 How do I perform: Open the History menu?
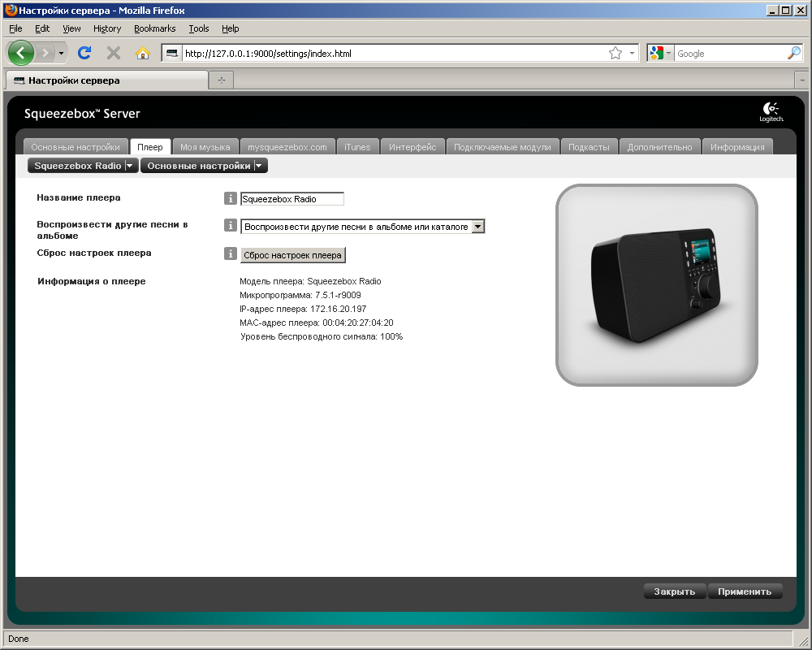[x=107, y=28]
